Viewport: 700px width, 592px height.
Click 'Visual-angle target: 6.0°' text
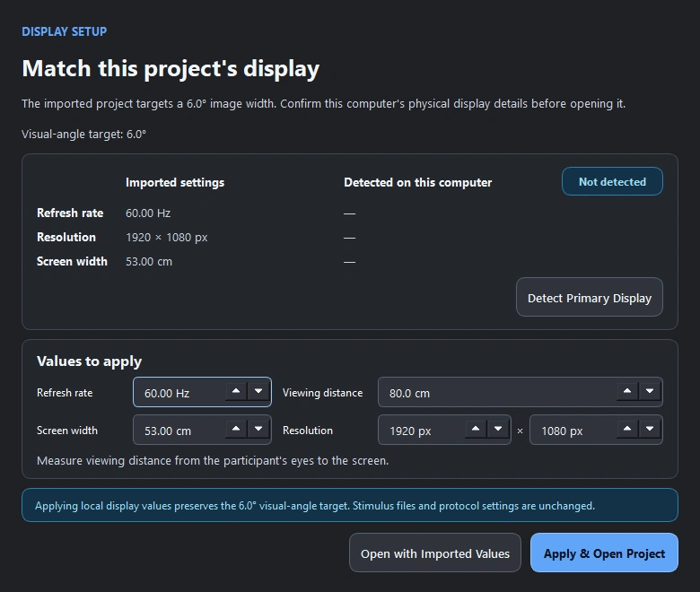coord(84,135)
